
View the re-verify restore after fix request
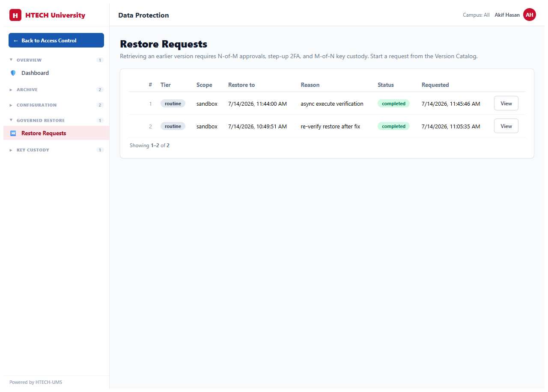506,126
